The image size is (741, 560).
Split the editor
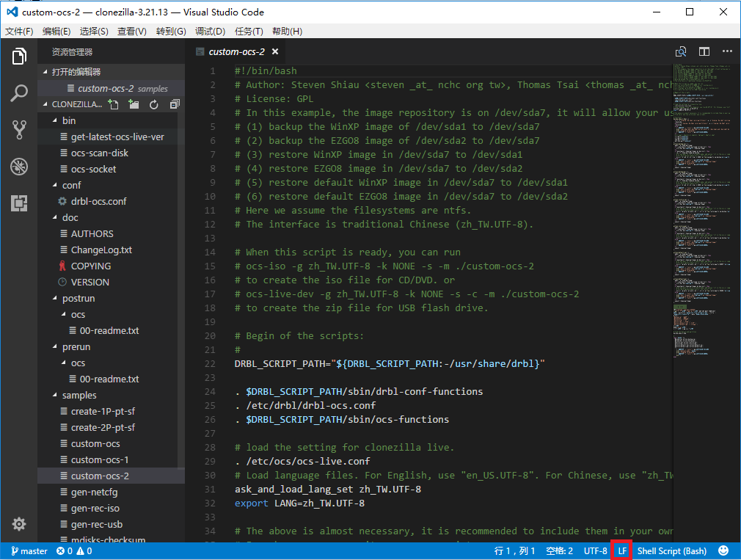[x=704, y=51]
